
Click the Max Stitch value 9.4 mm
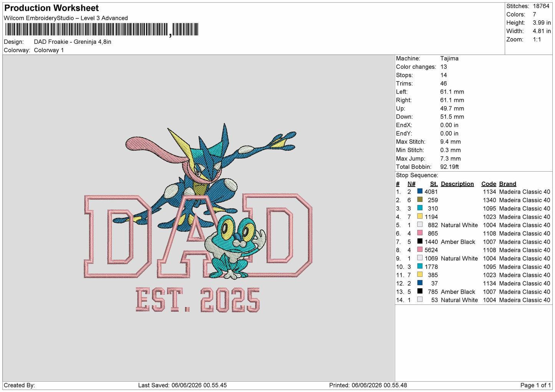pos(450,142)
